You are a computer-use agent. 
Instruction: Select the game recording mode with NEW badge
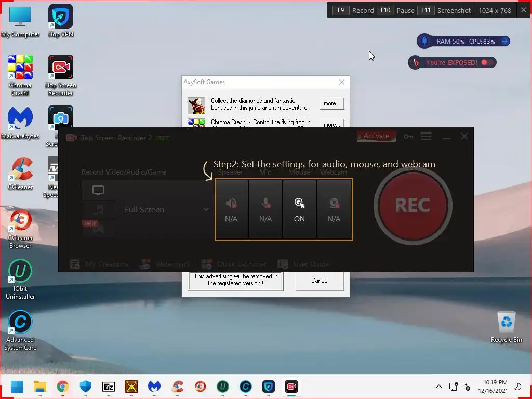(98, 229)
